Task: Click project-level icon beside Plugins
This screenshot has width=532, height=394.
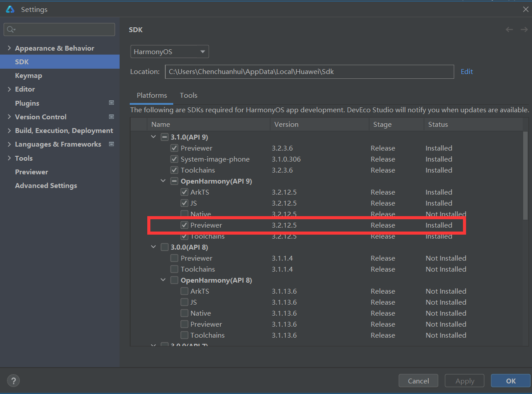Action: 111,103
